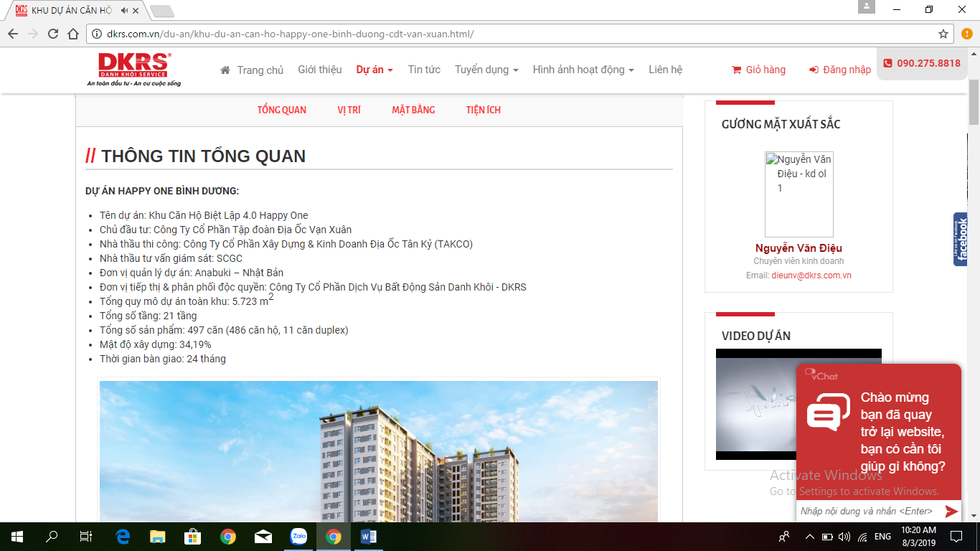The height and width of the screenshot is (551, 980).
Task: Click the browser home icon
Action: pyautogui.click(x=73, y=34)
